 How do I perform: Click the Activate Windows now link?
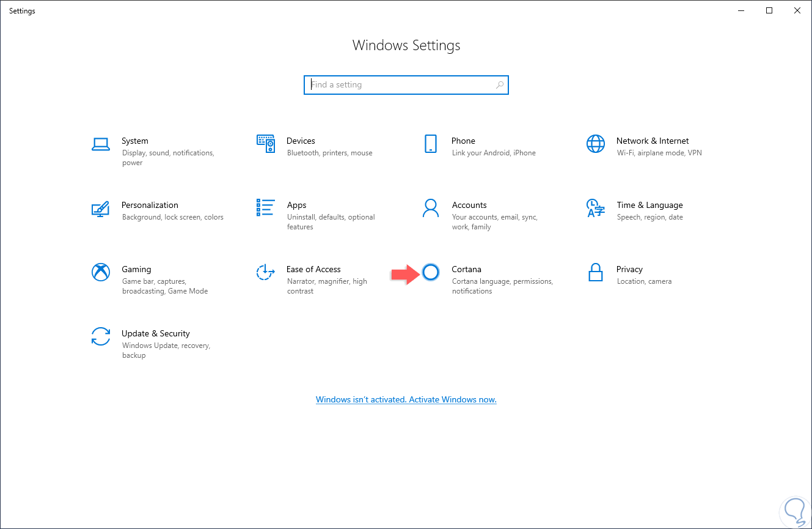406,400
